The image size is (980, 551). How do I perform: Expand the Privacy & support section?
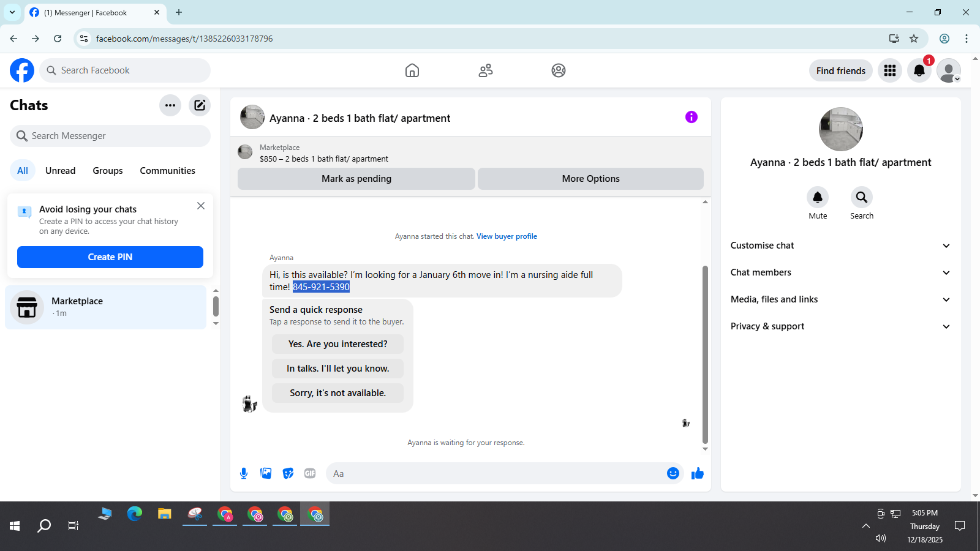841,326
